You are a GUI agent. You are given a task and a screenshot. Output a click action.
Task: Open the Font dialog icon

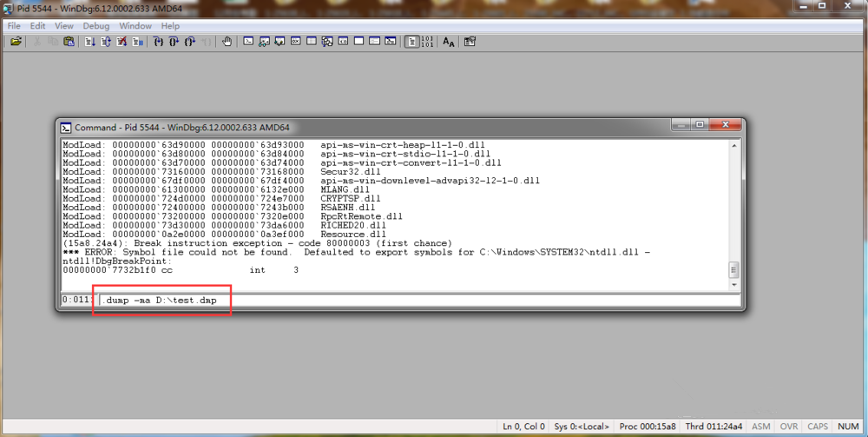point(449,42)
